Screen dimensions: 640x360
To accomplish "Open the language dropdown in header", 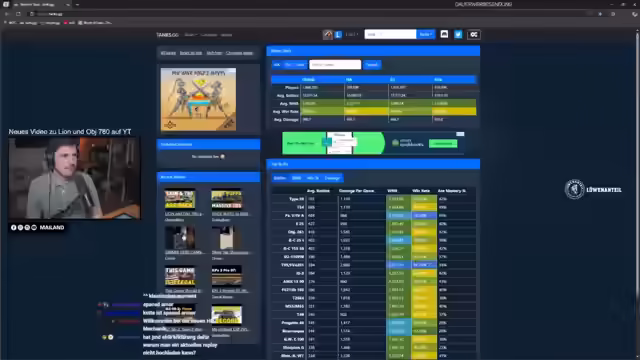I will (351, 35).
